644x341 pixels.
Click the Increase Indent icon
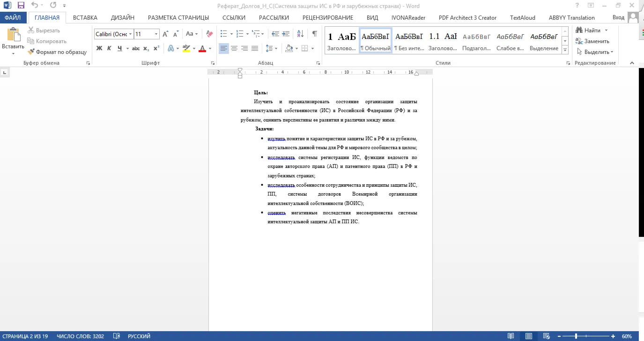(x=286, y=34)
